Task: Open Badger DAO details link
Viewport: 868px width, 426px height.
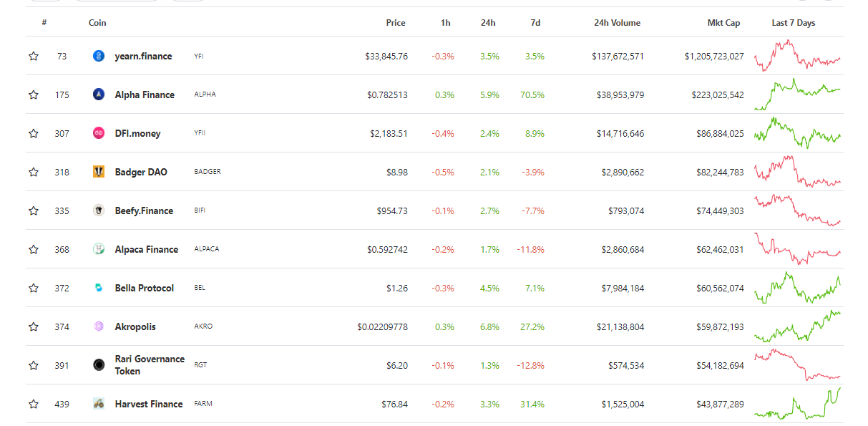Action: click(141, 172)
